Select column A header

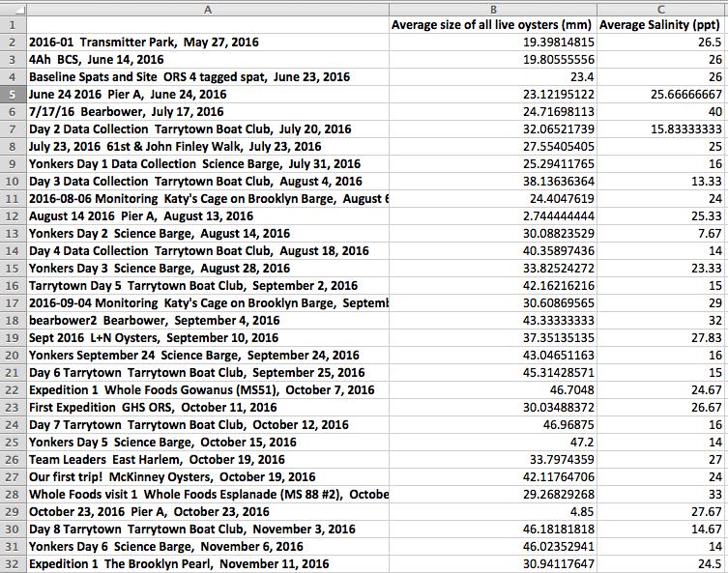pyautogui.click(x=208, y=10)
